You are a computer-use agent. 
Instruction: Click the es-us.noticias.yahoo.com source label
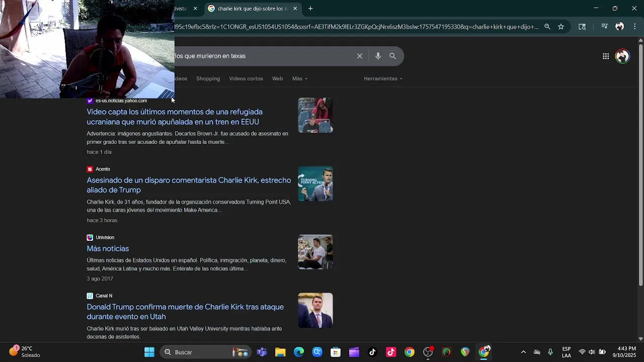click(x=121, y=101)
